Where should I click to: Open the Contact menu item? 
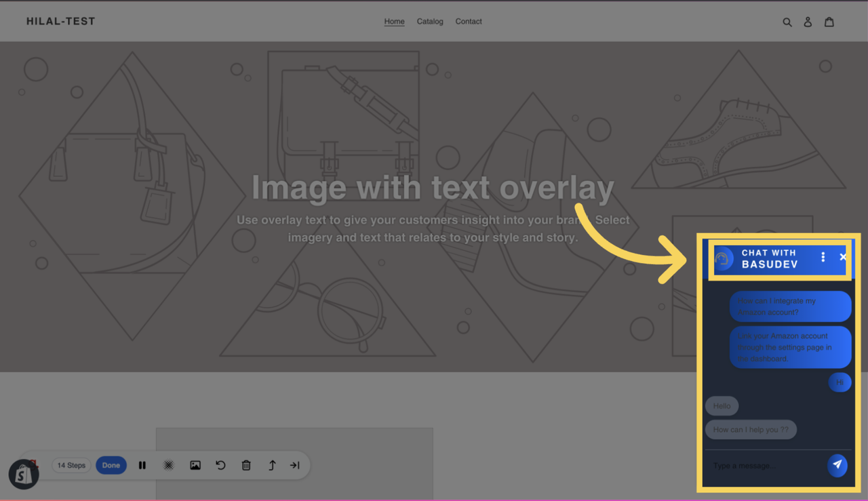click(469, 22)
